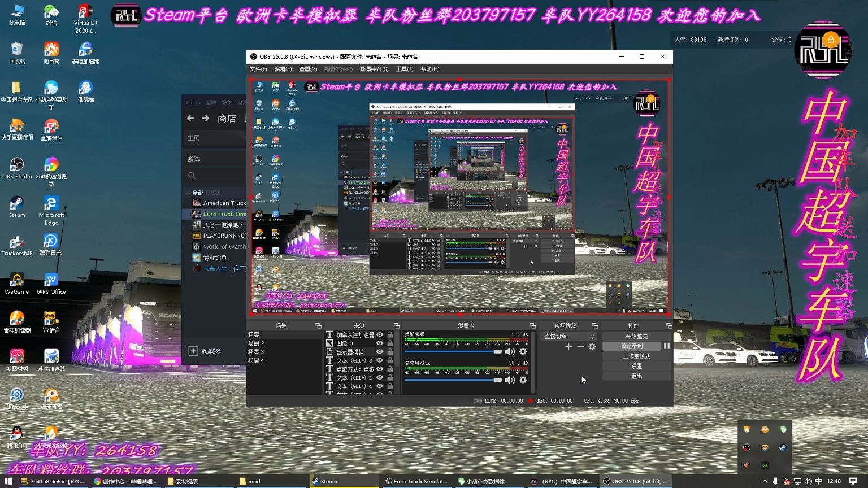The width and height of the screenshot is (868, 488).
Task: Open the 帮助(H) menu
Action: (429, 69)
